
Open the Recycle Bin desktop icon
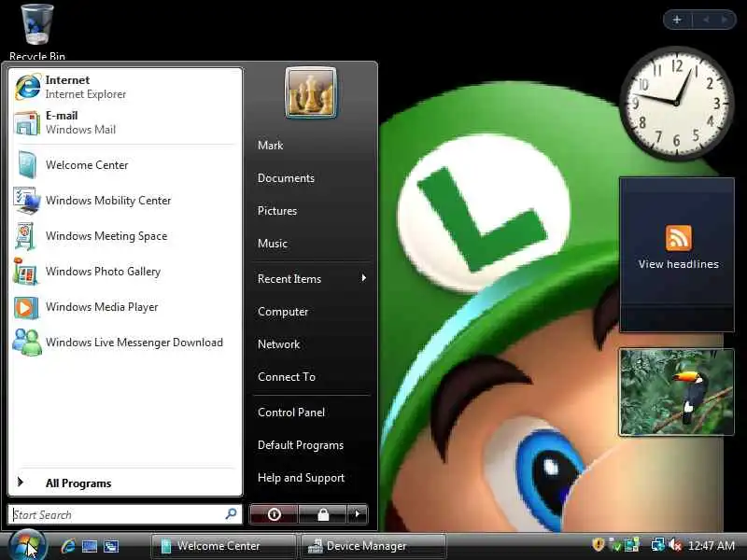coord(37,32)
